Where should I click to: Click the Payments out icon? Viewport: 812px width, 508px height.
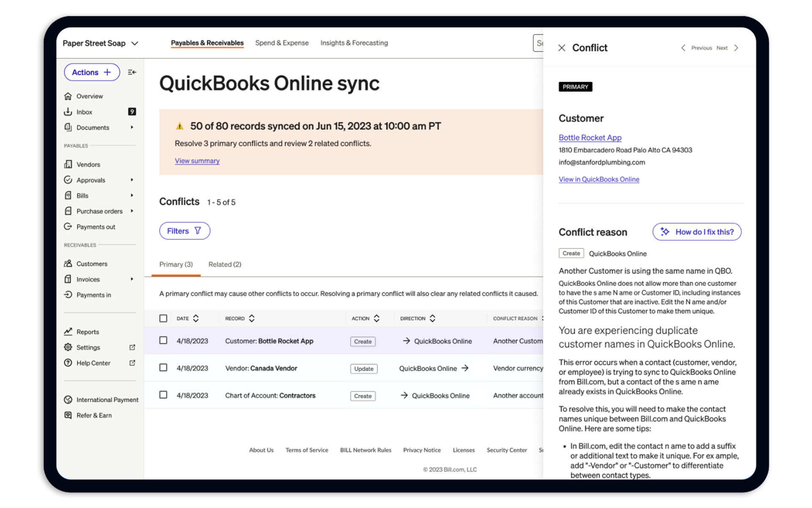[x=68, y=226]
